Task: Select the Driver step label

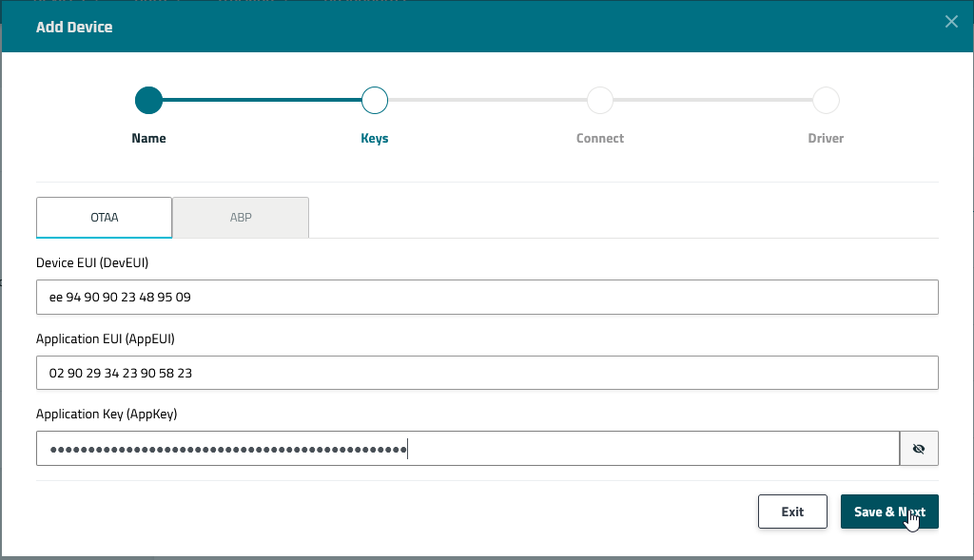Action: click(826, 139)
